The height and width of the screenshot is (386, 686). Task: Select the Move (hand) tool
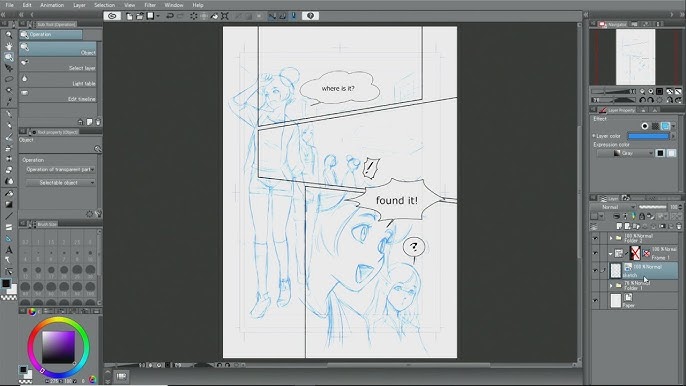pos(9,46)
